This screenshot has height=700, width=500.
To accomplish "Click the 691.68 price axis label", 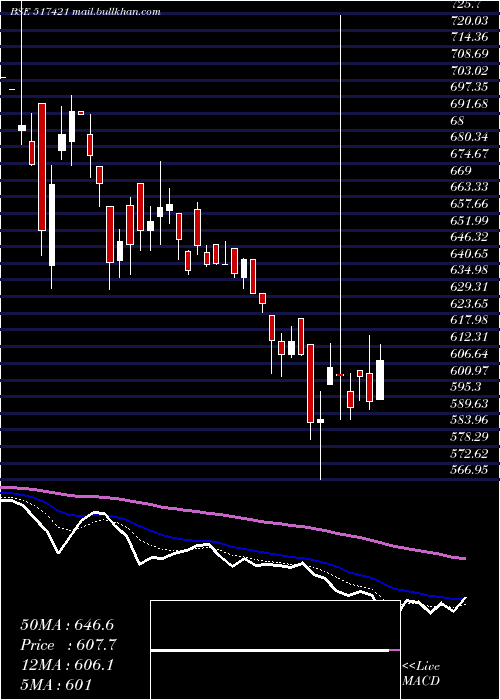I will click(x=470, y=104).
